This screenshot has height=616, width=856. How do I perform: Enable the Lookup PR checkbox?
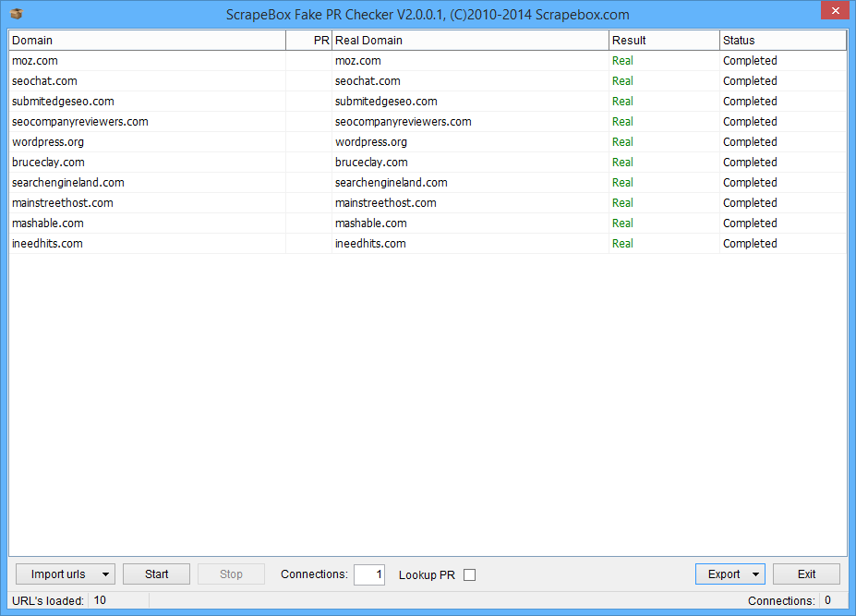pos(469,574)
